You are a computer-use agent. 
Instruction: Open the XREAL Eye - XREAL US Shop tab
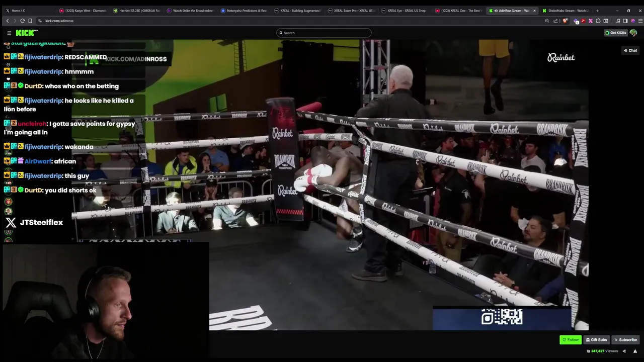[x=406, y=11]
